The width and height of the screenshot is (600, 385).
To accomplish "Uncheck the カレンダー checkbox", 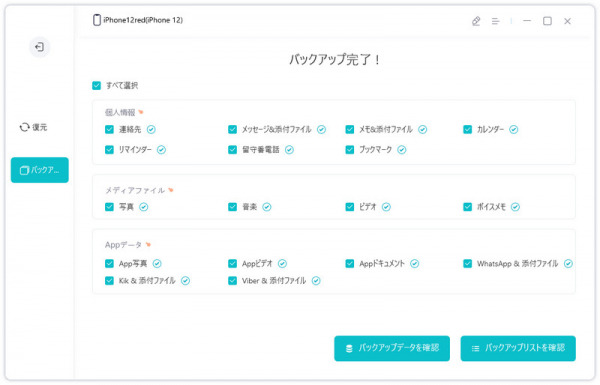I will [468, 129].
